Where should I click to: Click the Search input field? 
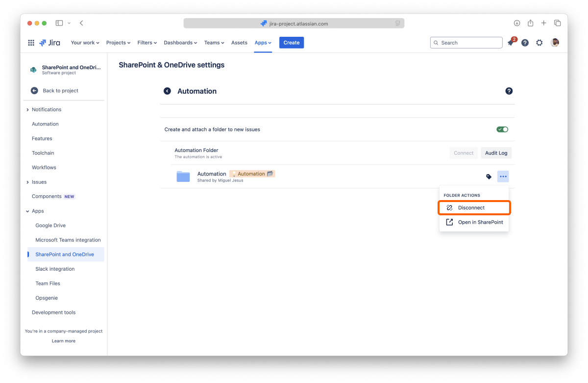coord(466,43)
